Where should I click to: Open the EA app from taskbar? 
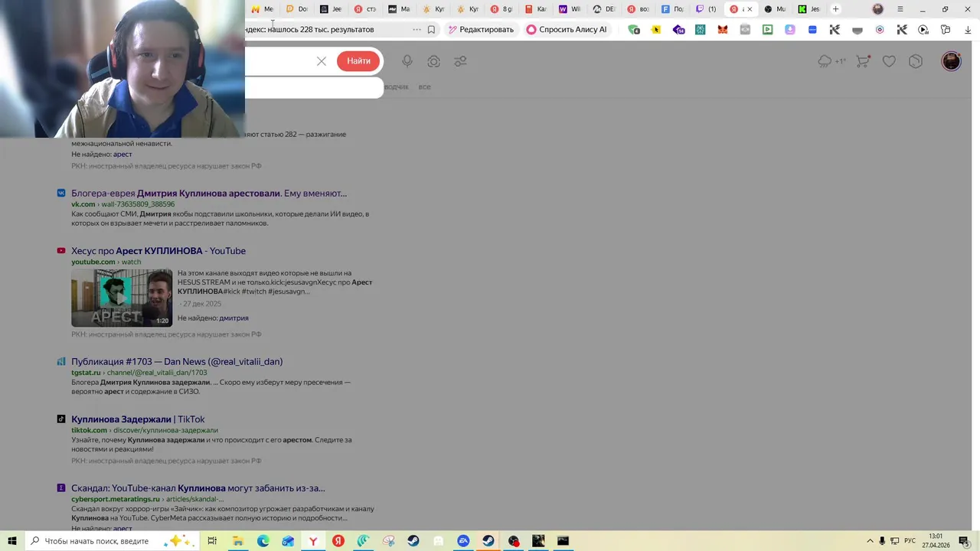click(463, 541)
